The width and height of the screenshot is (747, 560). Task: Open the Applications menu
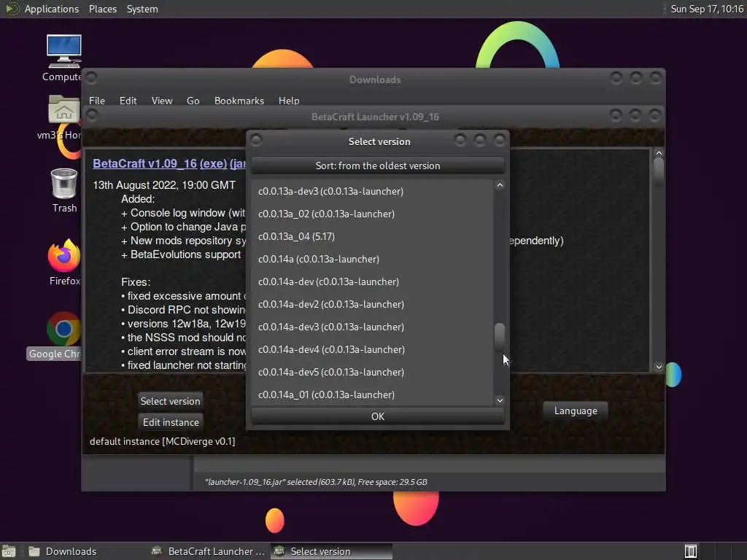(52, 9)
